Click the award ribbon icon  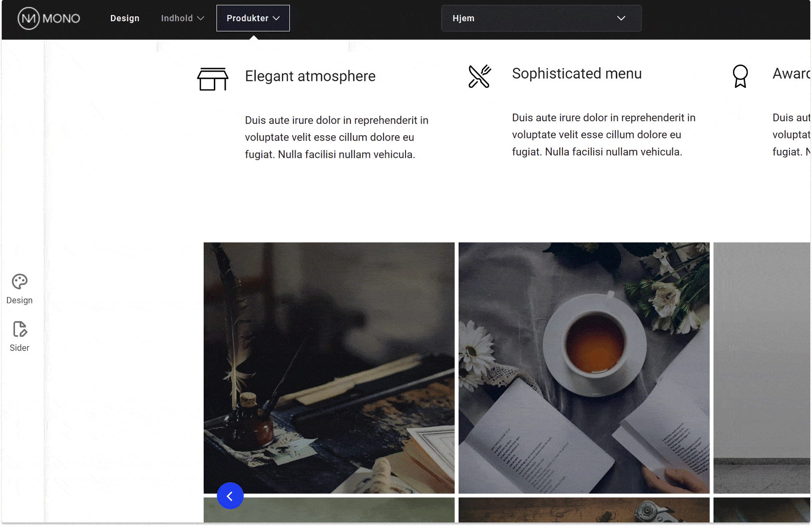740,76
